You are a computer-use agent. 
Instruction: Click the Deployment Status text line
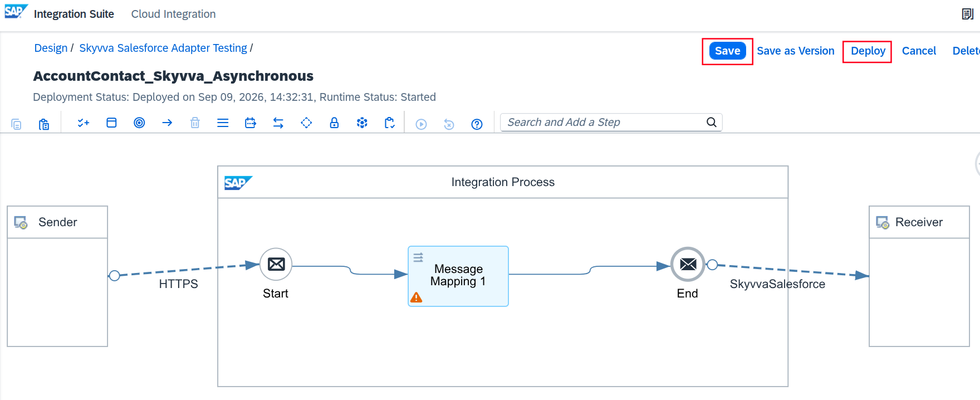pos(234,97)
